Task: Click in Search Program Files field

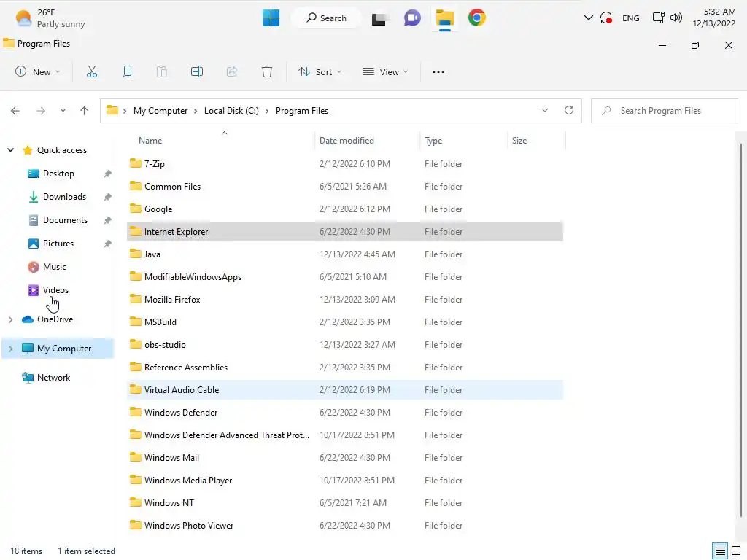Action: coord(664,111)
